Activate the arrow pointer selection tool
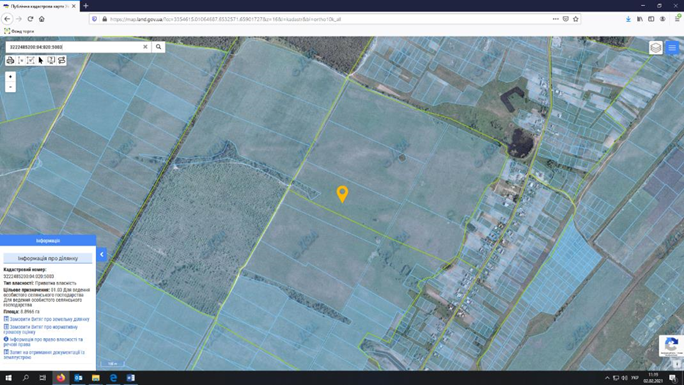The width and height of the screenshot is (684, 385). (x=41, y=60)
